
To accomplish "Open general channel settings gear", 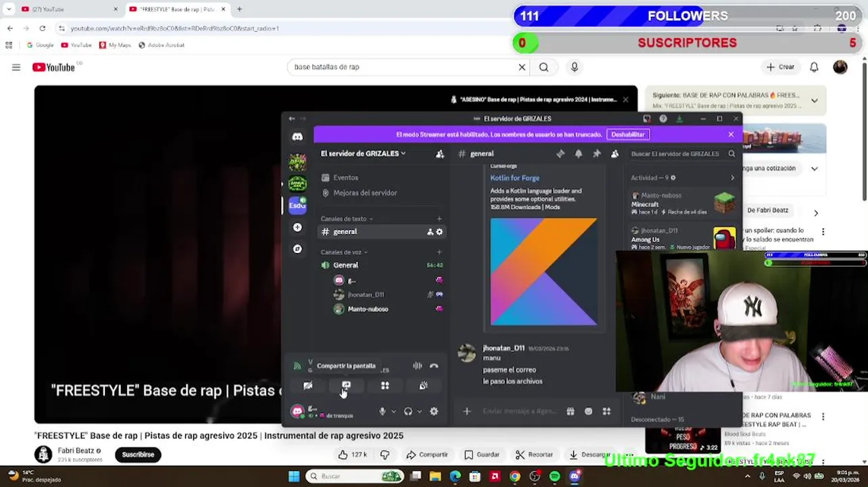I will (x=439, y=232).
